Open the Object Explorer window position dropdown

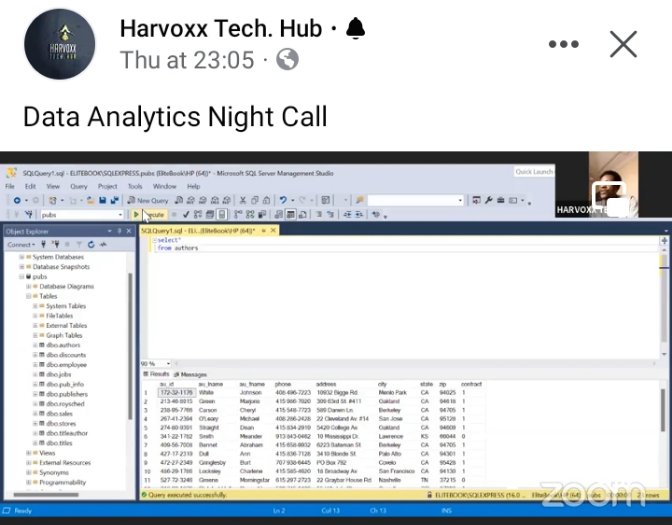point(110,231)
